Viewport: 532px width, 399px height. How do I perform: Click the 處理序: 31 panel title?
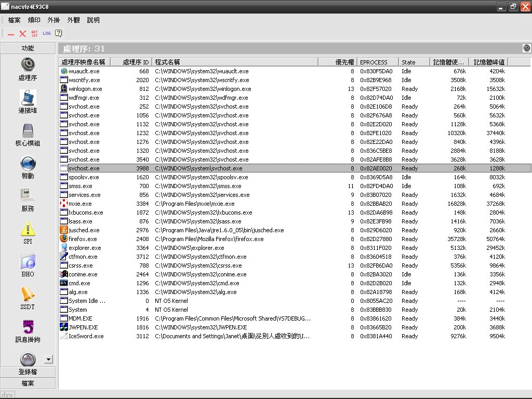click(84, 48)
